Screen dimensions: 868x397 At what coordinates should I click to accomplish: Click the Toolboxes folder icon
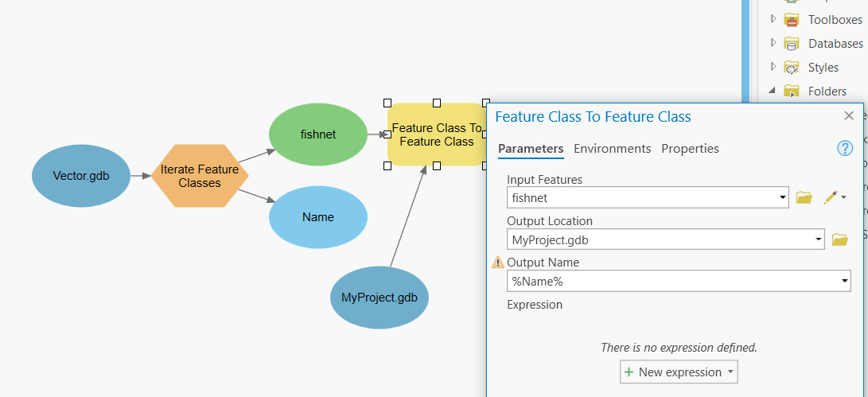(792, 20)
